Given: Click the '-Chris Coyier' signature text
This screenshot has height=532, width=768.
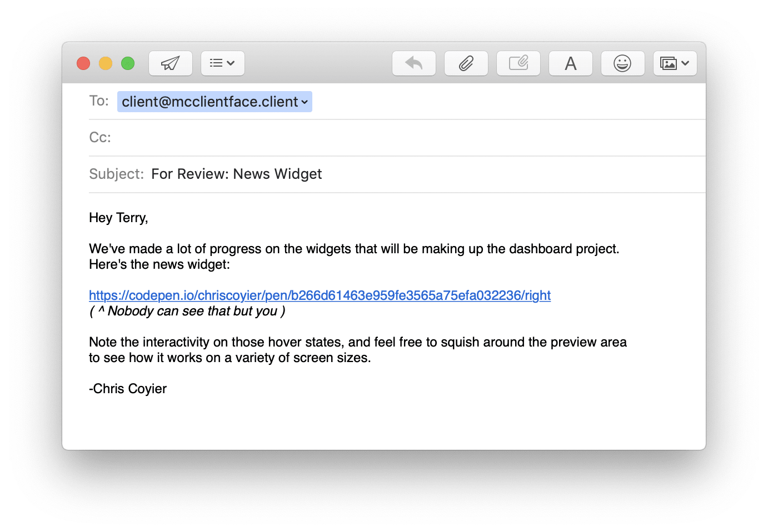Looking at the screenshot, I should tap(128, 389).
